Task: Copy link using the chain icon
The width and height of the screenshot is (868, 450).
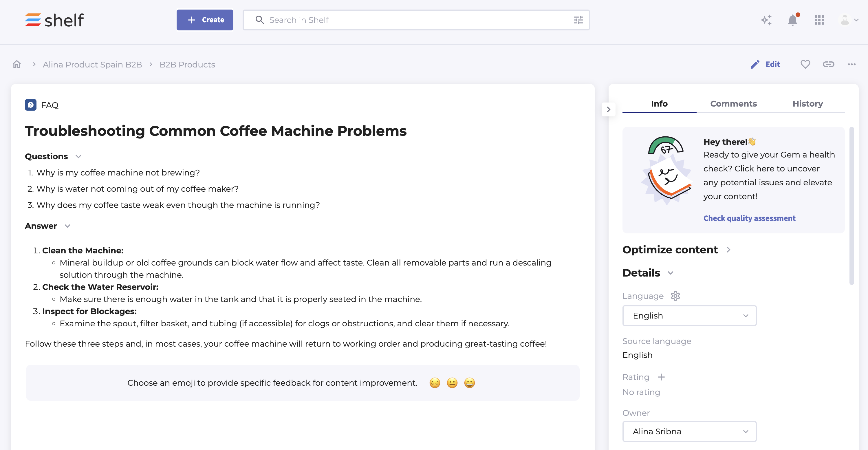Action: (x=828, y=64)
